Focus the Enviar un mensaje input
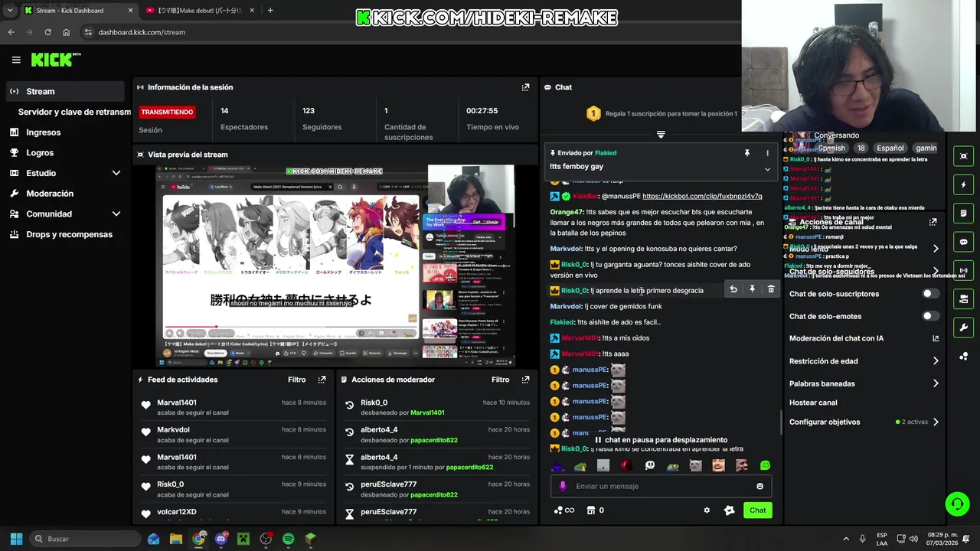The height and width of the screenshot is (551, 980). (661, 486)
